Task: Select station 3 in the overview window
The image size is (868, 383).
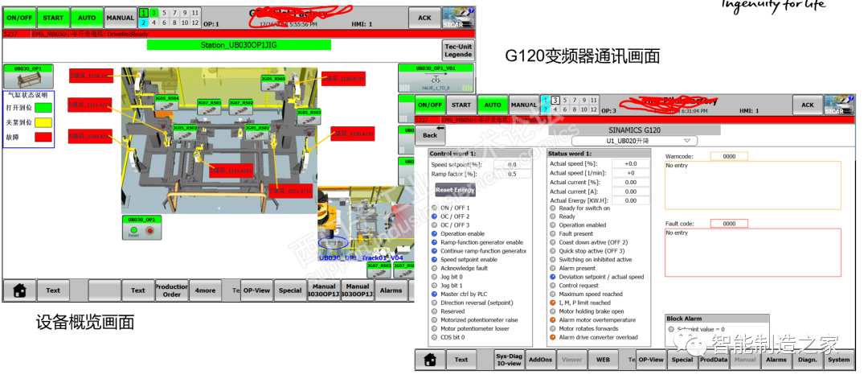Action: pyautogui.click(x=154, y=13)
